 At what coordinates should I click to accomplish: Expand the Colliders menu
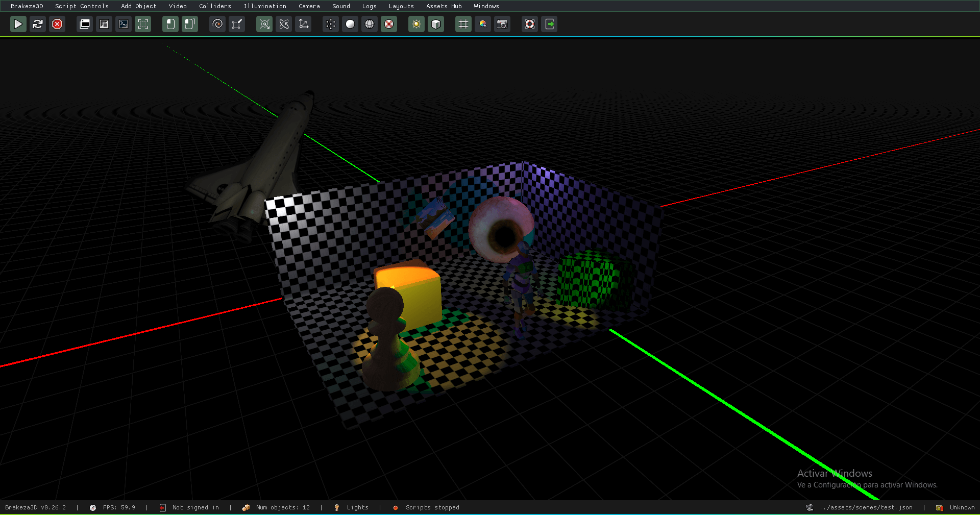point(215,6)
